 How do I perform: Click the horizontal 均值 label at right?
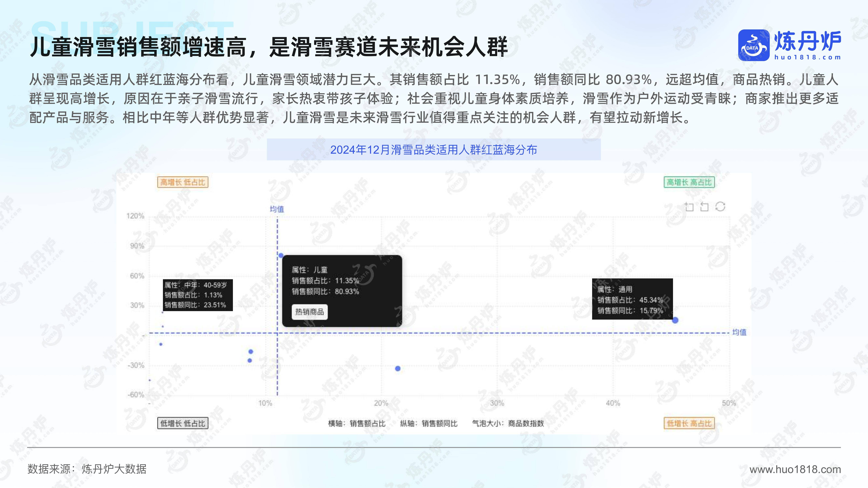739,332
